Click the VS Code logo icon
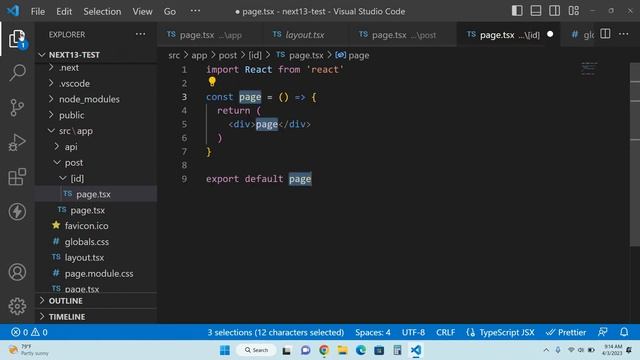 13,11
